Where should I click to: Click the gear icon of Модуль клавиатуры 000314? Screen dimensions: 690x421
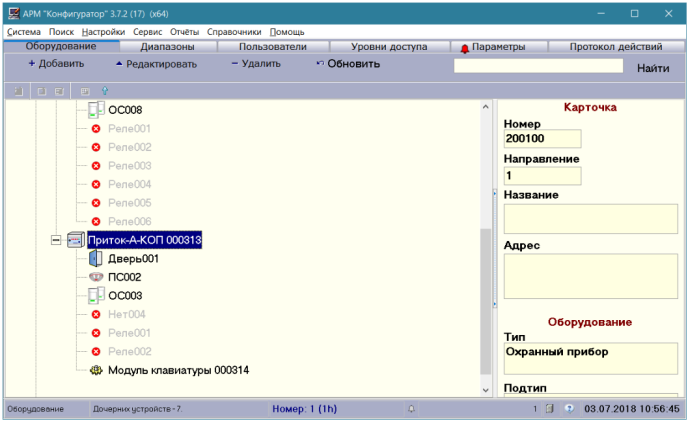click(x=96, y=370)
